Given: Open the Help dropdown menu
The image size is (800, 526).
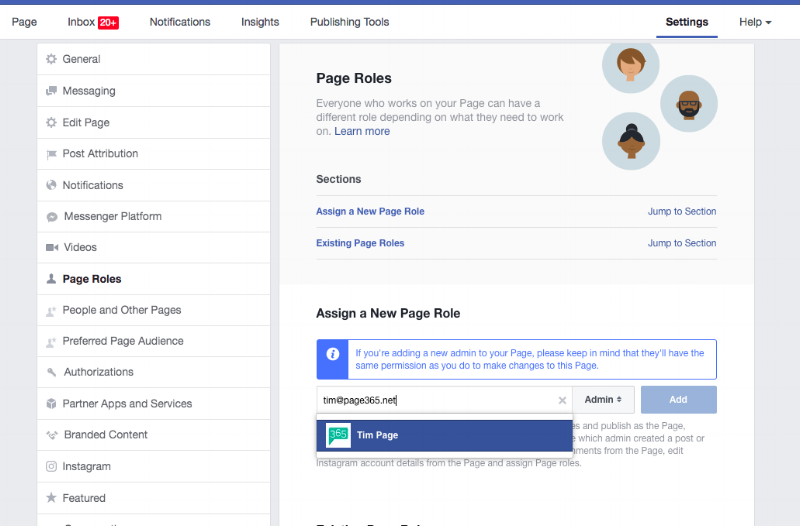Looking at the screenshot, I should click(x=755, y=22).
